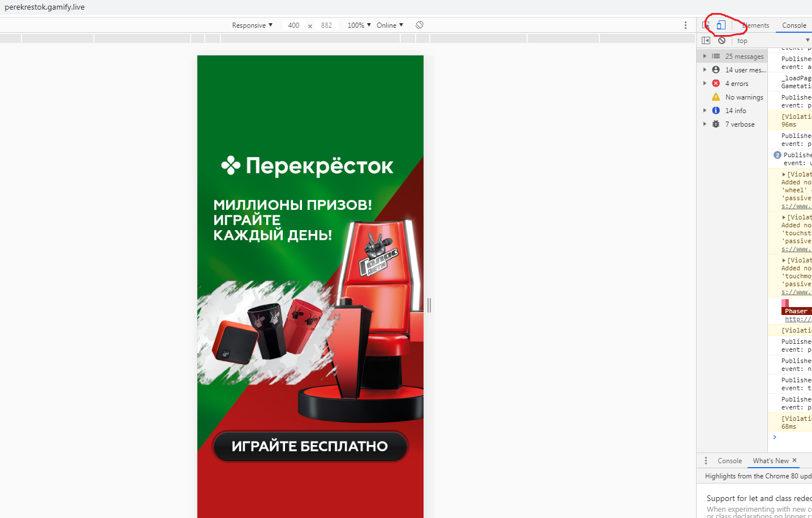Image resolution: width=812 pixels, height=518 pixels.
Task: Clear the console log
Action: (x=722, y=40)
